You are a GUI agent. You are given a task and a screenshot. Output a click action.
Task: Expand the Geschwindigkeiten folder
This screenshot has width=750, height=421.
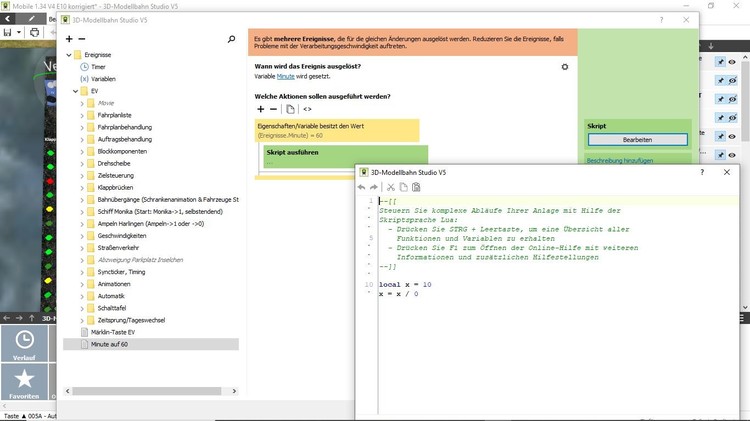[x=82, y=236]
